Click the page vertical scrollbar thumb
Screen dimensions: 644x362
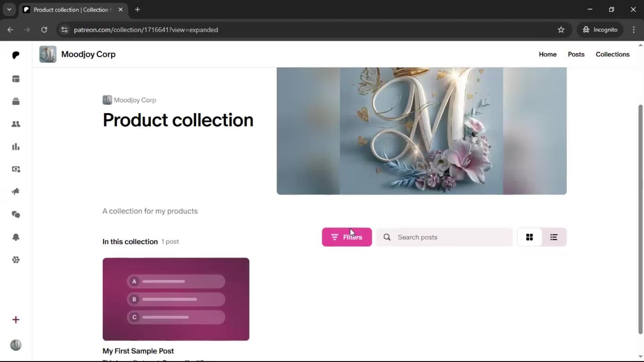pos(640,220)
